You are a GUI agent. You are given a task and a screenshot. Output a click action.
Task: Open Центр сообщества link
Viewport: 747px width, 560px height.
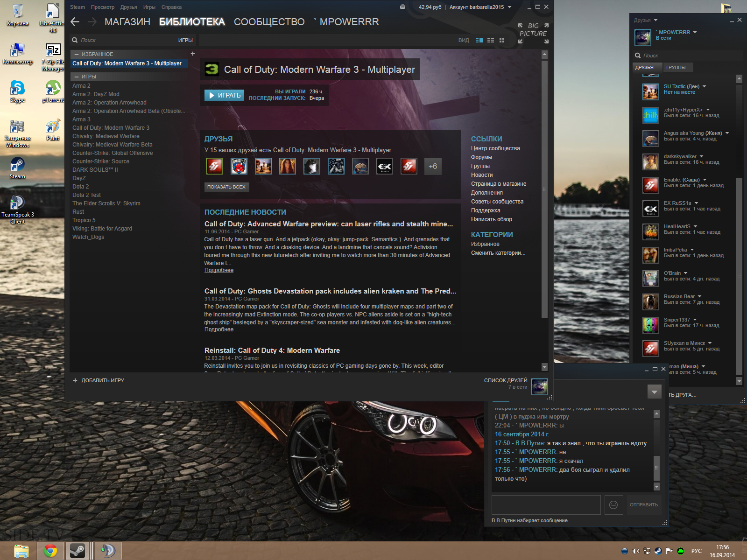point(495,148)
